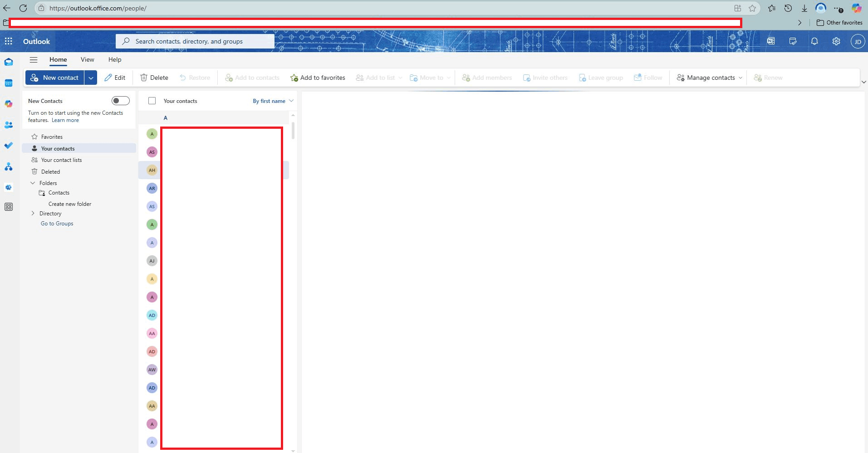Open the Org Explorer sidebar icon
This screenshot has height=453, width=868.
pos(9,166)
